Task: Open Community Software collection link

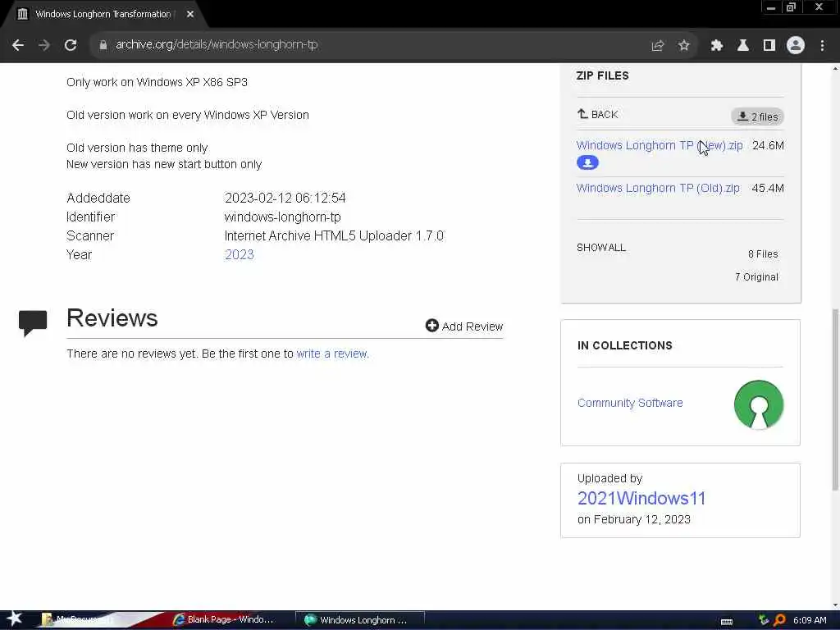Action: (630, 403)
